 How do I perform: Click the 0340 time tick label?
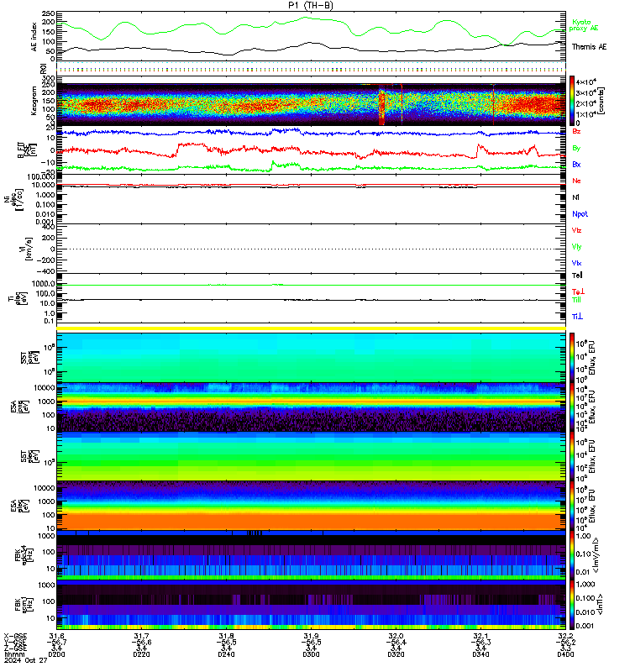click(x=480, y=654)
